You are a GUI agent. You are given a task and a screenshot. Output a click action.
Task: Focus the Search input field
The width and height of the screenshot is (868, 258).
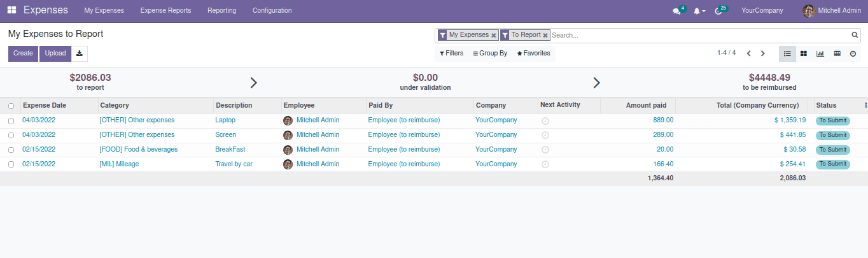click(699, 36)
